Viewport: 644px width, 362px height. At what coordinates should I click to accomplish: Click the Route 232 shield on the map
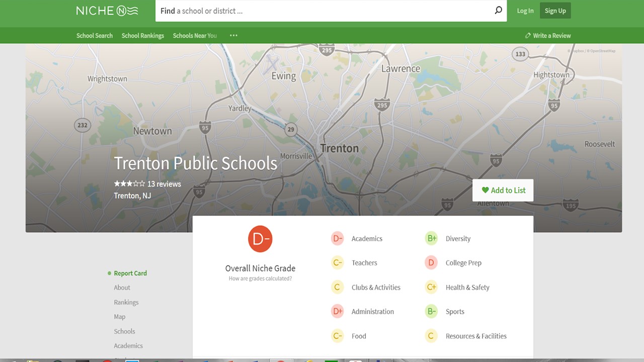click(x=83, y=125)
